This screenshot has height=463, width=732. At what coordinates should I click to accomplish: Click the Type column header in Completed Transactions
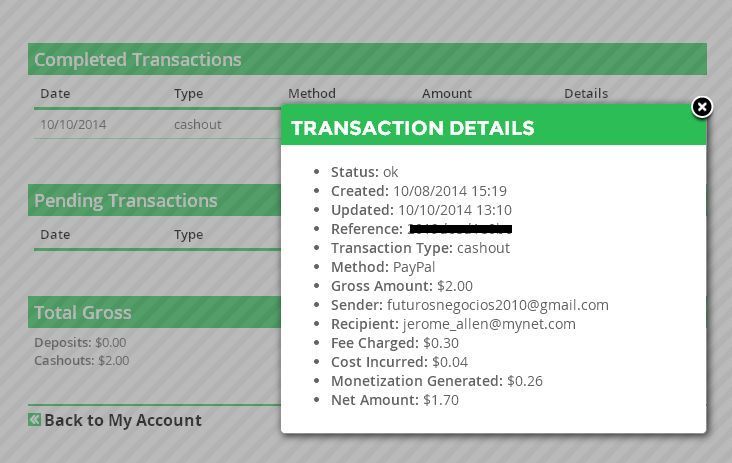(189, 94)
